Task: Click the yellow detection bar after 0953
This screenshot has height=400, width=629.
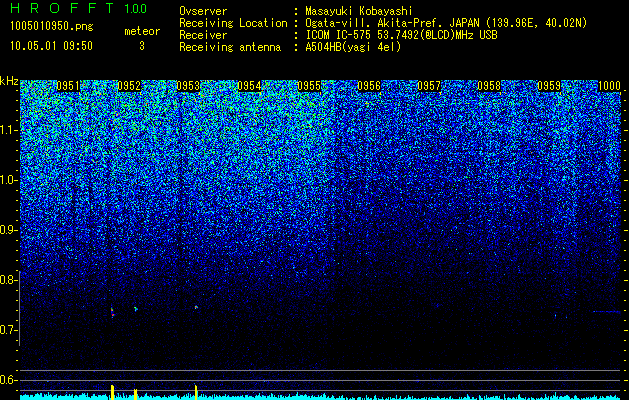Action: point(196,392)
